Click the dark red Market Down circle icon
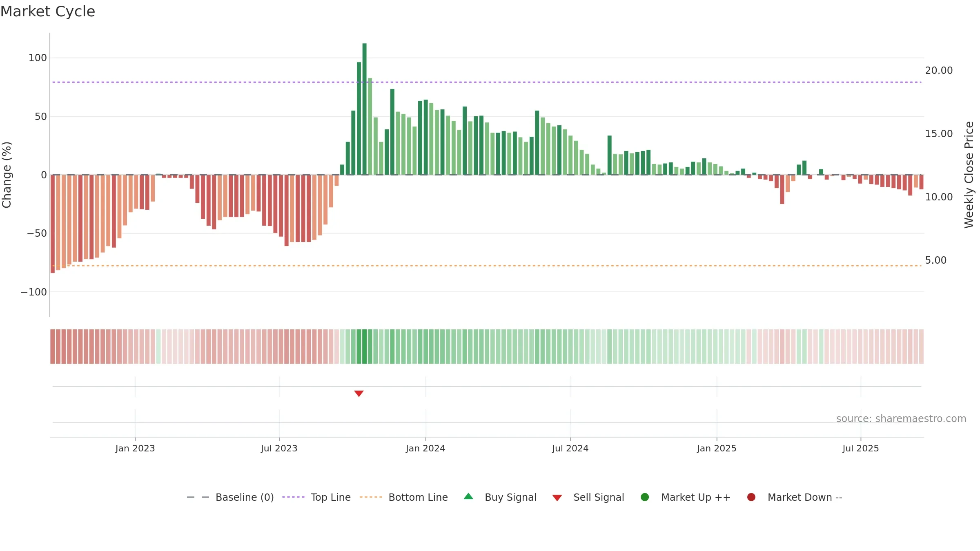Image resolution: width=980 pixels, height=551 pixels. (751, 497)
